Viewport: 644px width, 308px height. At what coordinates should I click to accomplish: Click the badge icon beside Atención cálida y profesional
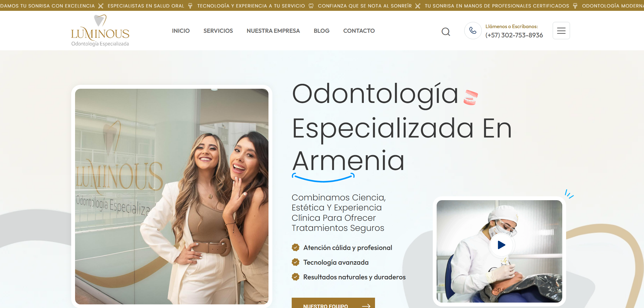pos(296,247)
